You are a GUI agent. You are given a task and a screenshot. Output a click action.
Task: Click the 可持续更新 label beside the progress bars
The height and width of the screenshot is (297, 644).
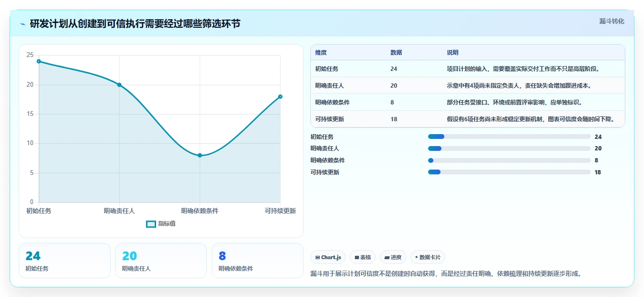coord(325,172)
